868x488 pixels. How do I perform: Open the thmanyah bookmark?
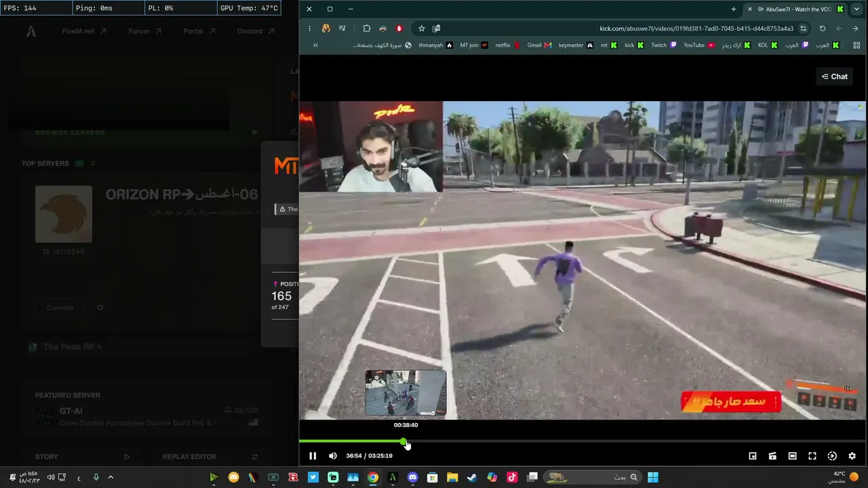435,45
